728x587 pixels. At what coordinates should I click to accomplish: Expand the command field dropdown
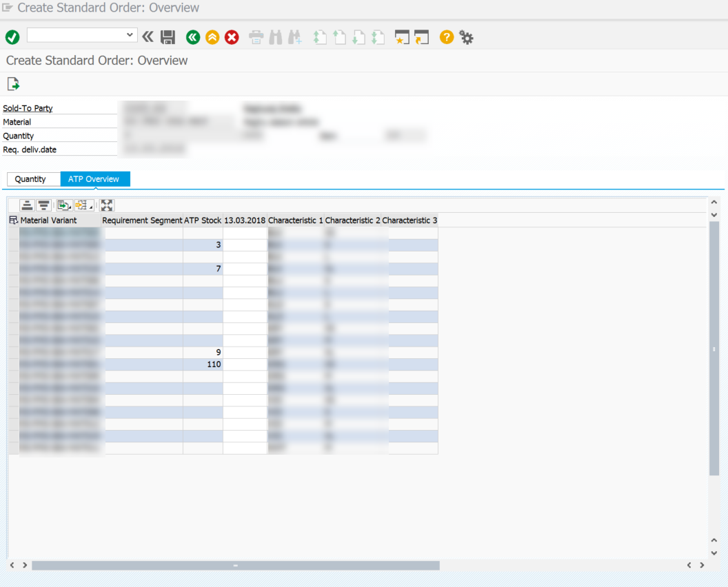(130, 35)
